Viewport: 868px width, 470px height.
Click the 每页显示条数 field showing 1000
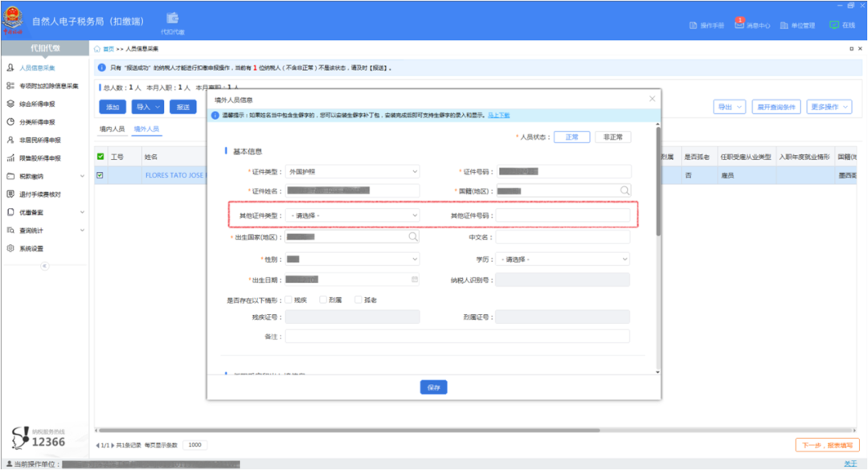coord(194,445)
